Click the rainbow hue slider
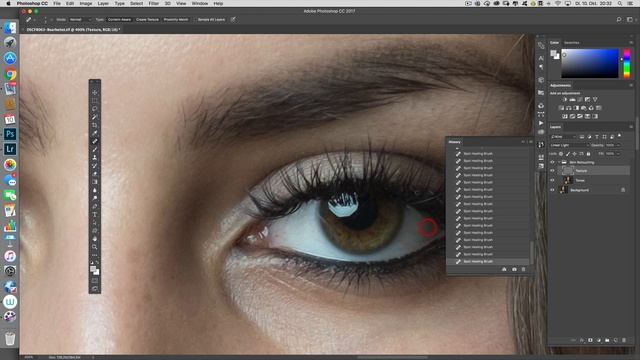Screen dimensions: 640x360 pyautogui.click(x=627, y=63)
